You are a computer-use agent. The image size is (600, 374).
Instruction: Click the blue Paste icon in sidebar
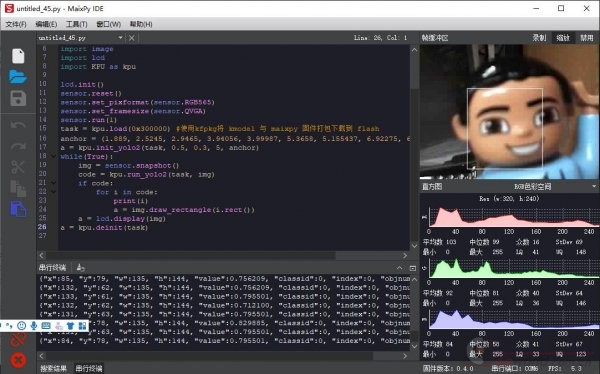point(18,209)
